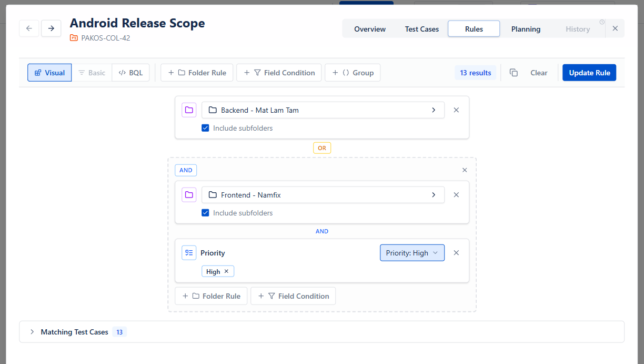The height and width of the screenshot is (364, 644).
Task: Toggle Include subfolders for Backend folder
Action: [206, 128]
